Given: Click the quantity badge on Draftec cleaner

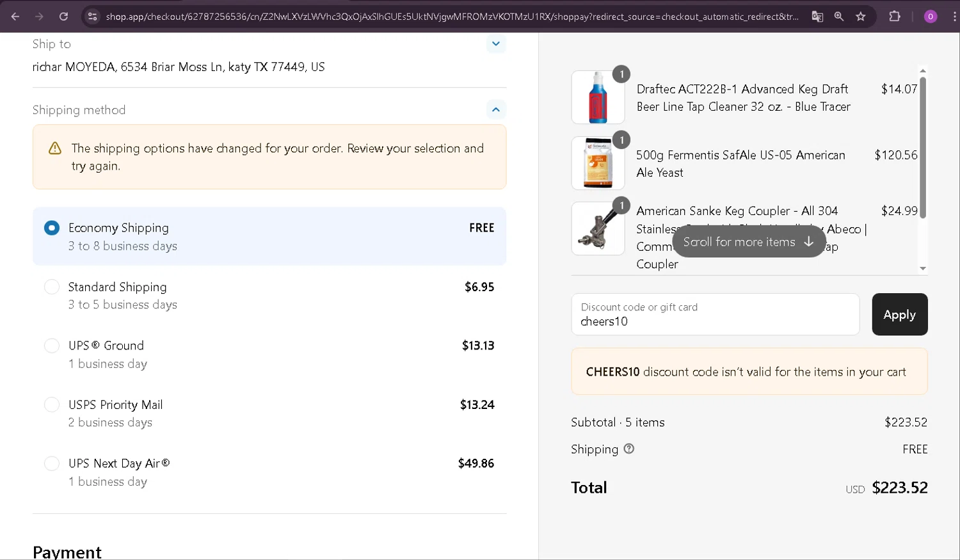Looking at the screenshot, I should 621,74.
